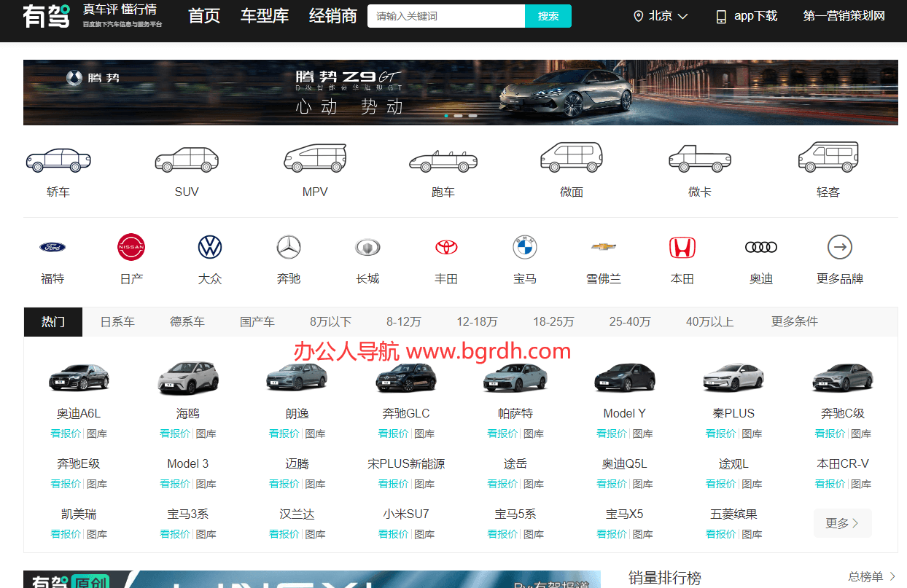The width and height of the screenshot is (907, 588).
Task: Select the pickup (微卡) vehicle icon
Action: 699,159
